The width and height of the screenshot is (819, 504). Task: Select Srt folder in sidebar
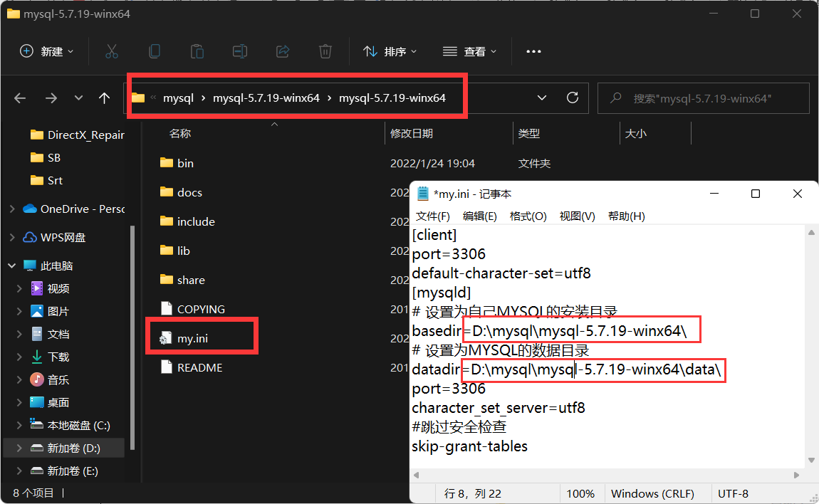tap(46, 181)
